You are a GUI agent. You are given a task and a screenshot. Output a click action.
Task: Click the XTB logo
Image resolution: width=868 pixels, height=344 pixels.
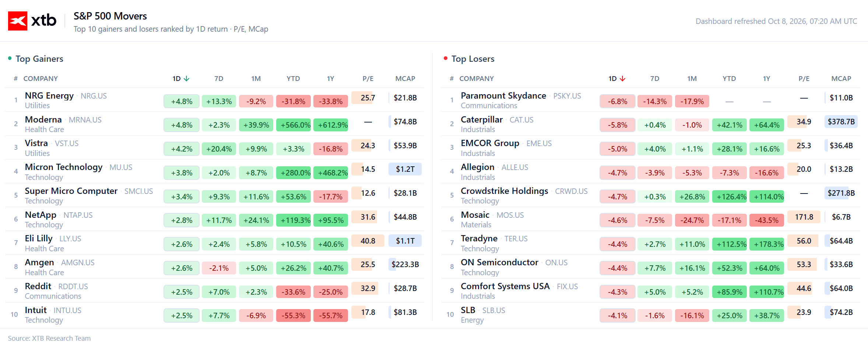point(32,21)
